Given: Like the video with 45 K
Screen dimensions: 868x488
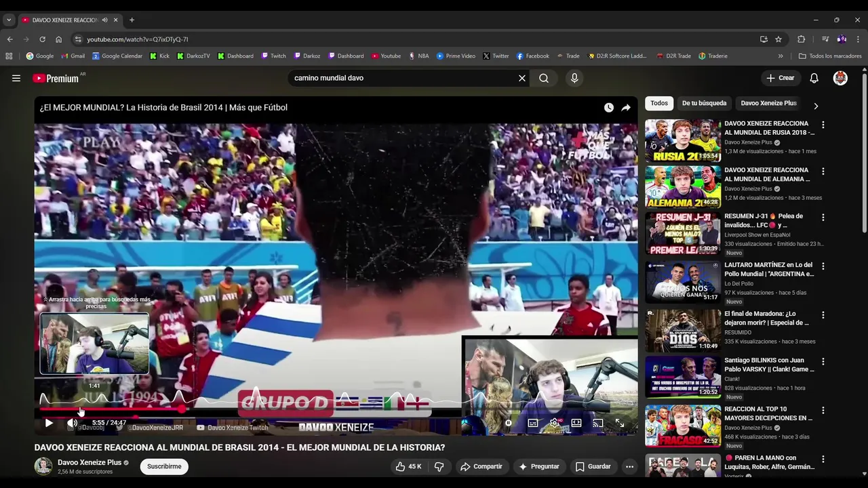Looking at the screenshot, I should (x=408, y=466).
